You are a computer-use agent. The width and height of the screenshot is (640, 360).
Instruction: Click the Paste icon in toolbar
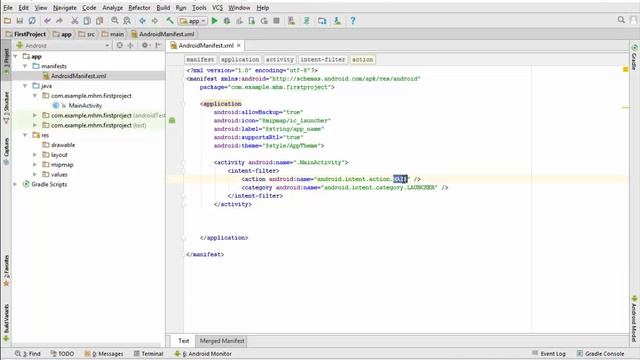pos(99,20)
